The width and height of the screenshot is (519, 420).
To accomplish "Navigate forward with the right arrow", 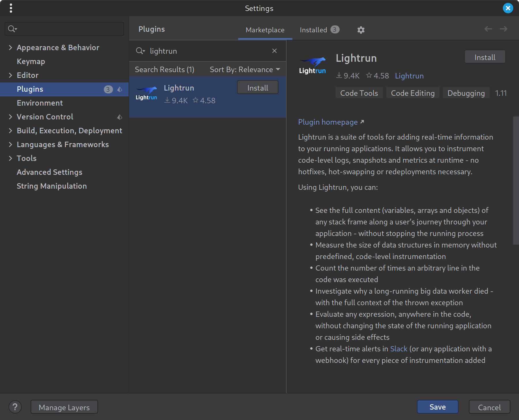I will (x=503, y=29).
